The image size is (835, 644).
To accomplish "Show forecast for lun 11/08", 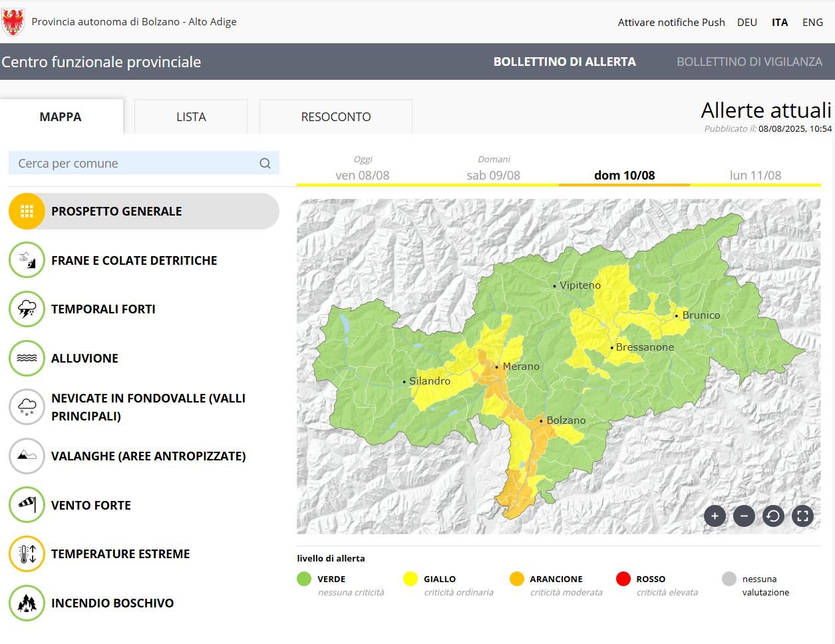I will 755,175.
